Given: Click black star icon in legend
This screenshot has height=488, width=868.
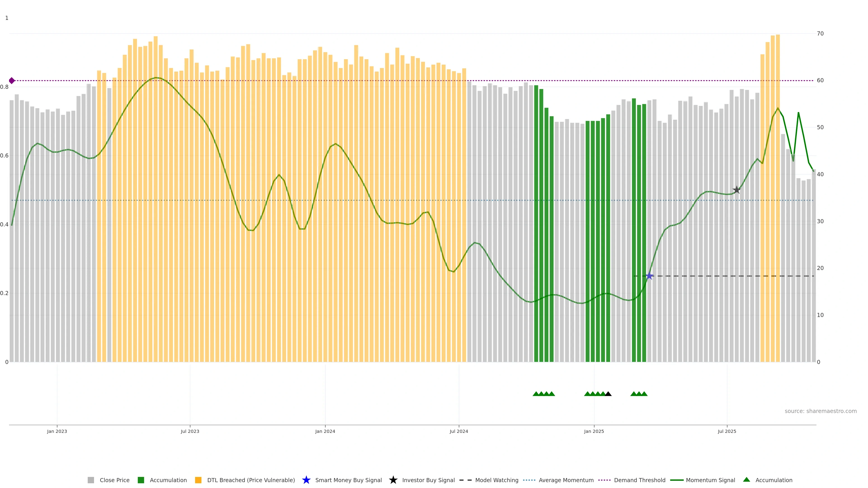Looking at the screenshot, I should pyautogui.click(x=393, y=480).
